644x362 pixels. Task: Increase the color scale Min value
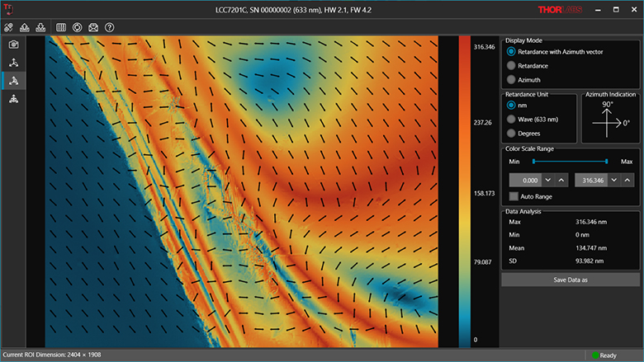[561, 180]
